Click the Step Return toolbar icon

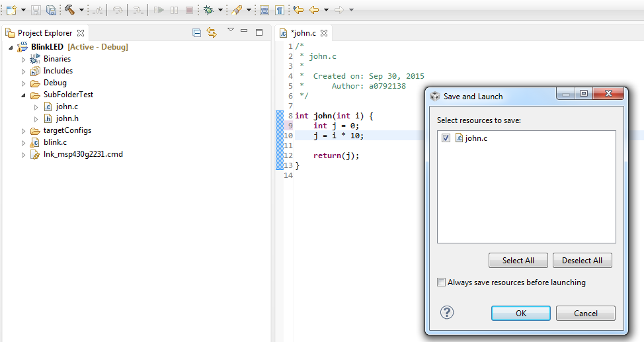pyautogui.click(x=138, y=11)
